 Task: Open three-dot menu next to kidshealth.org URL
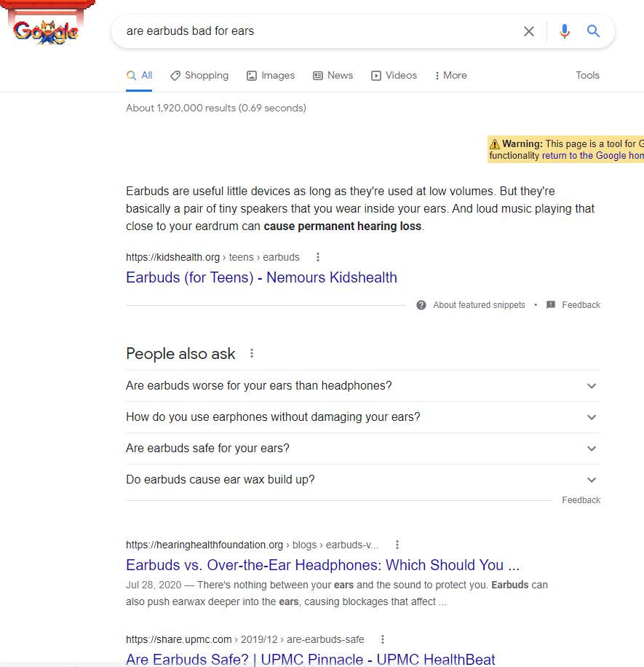[x=318, y=257]
